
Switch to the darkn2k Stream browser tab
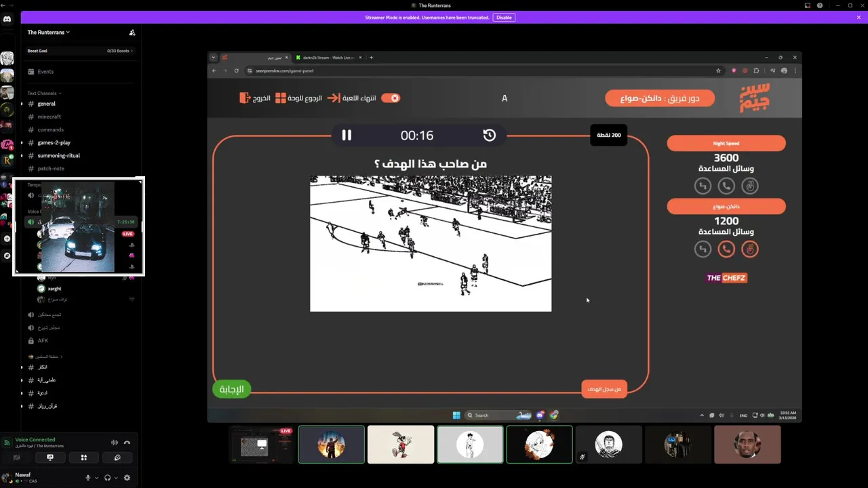tap(328, 58)
